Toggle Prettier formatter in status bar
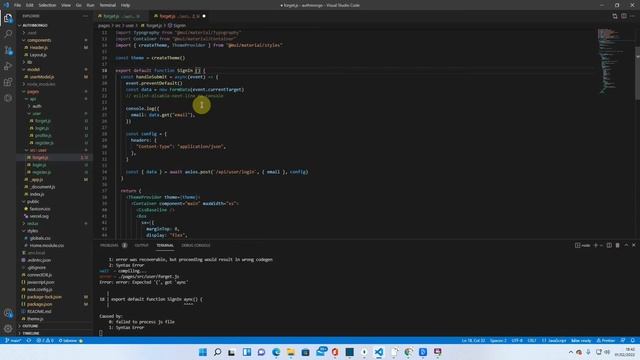 (x=606, y=340)
